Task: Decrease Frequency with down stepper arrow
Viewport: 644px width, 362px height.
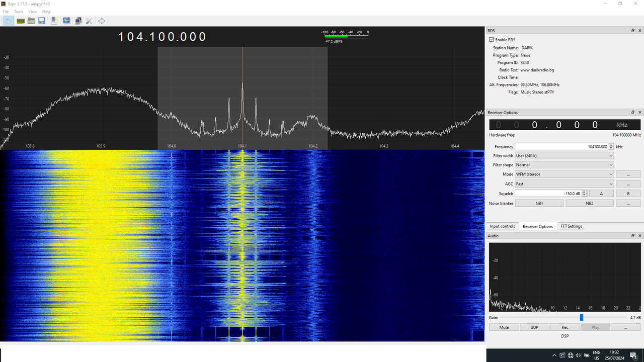Action: pos(611,148)
